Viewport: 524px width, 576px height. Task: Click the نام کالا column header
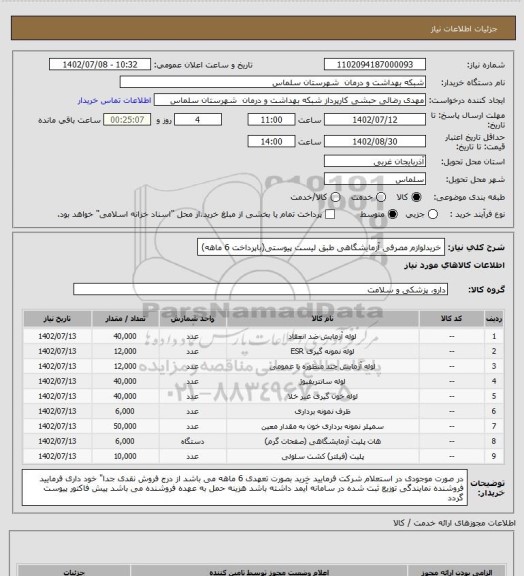click(x=323, y=318)
